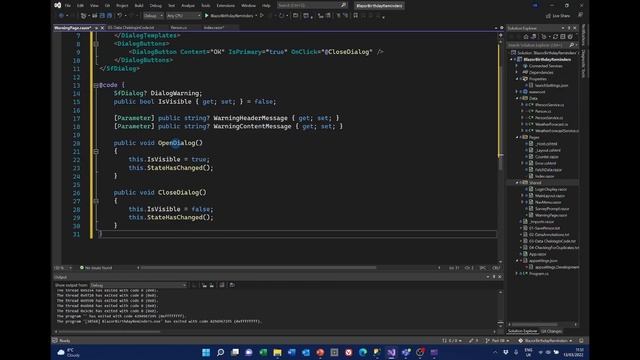Select Person.cs in Solution Explorer tree
This screenshot has height=360, width=640.
click(x=543, y=111)
